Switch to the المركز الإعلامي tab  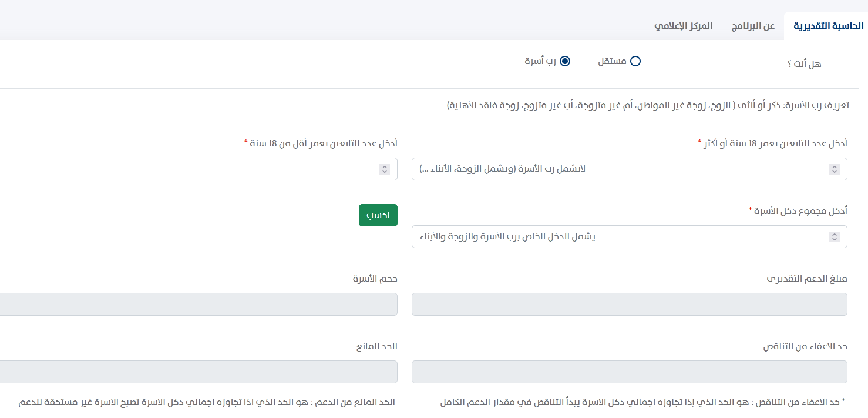(x=684, y=26)
